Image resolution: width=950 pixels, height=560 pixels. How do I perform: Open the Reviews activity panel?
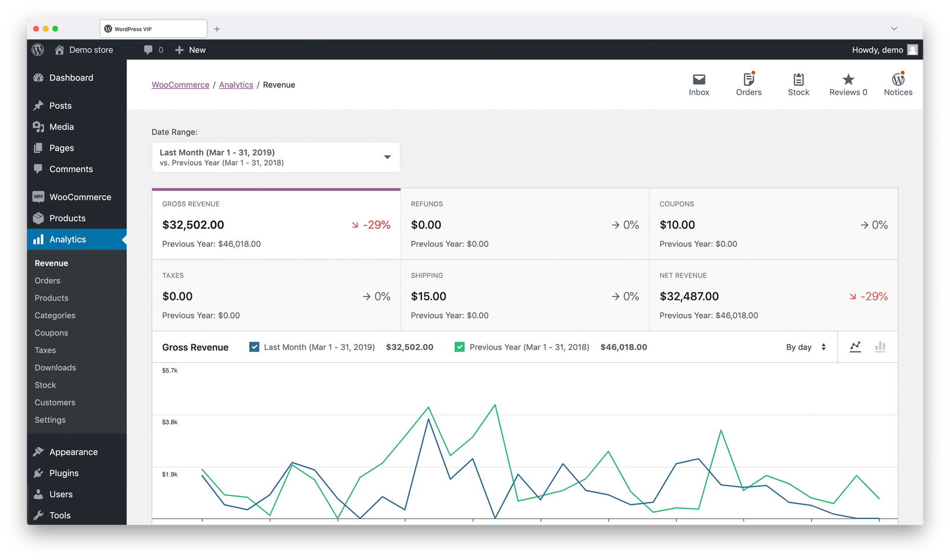848,84
